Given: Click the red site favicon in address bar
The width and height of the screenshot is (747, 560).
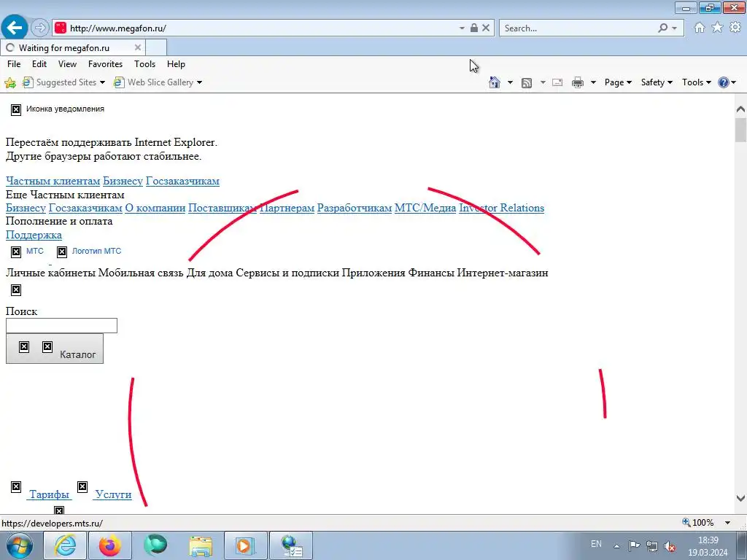Looking at the screenshot, I should (x=61, y=28).
